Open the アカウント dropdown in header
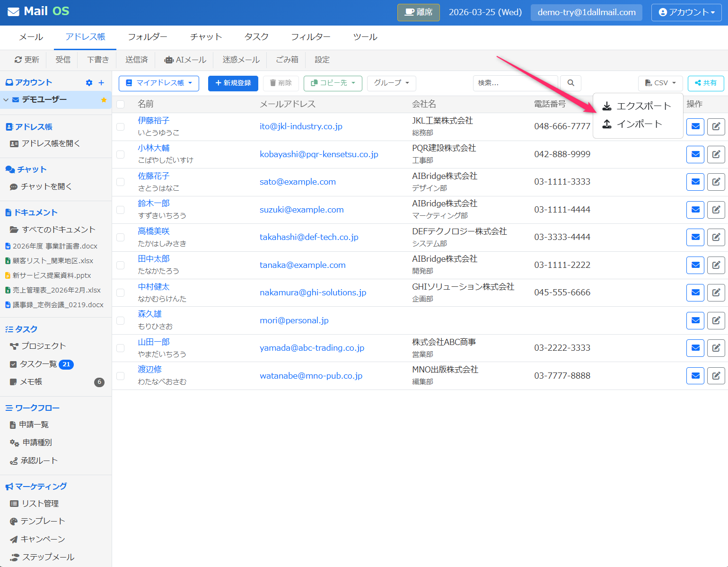Image resolution: width=728 pixels, height=567 pixels. [686, 12]
